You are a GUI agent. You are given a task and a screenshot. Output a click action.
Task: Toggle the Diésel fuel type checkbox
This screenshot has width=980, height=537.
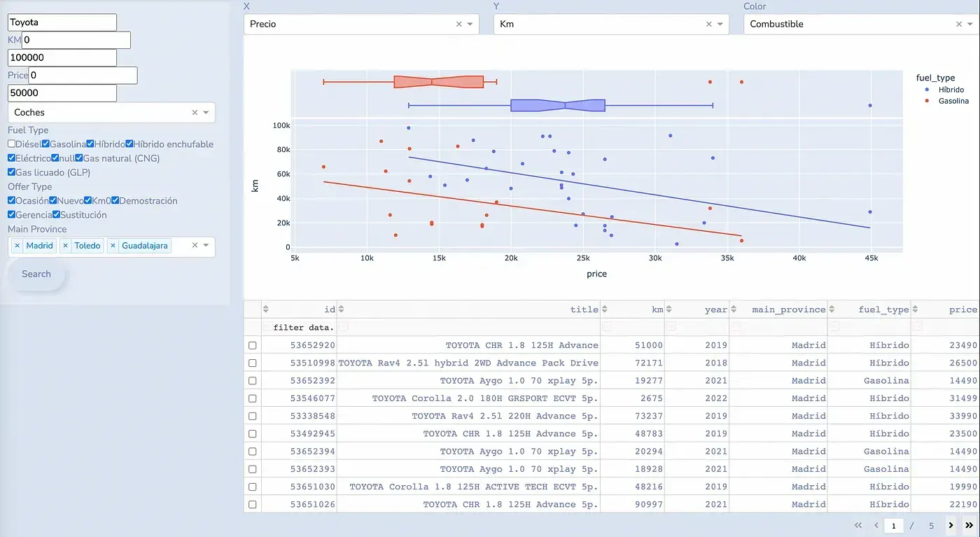point(11,144)
